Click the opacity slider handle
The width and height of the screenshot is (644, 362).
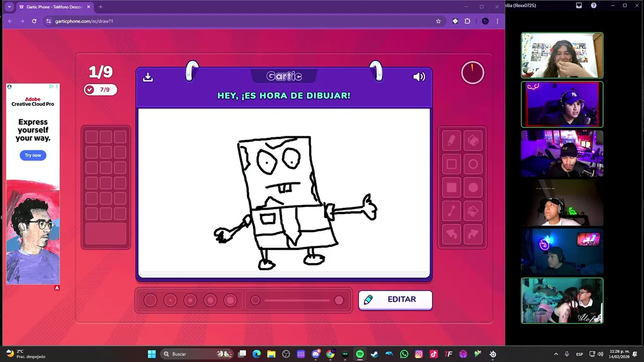(339, 300)
